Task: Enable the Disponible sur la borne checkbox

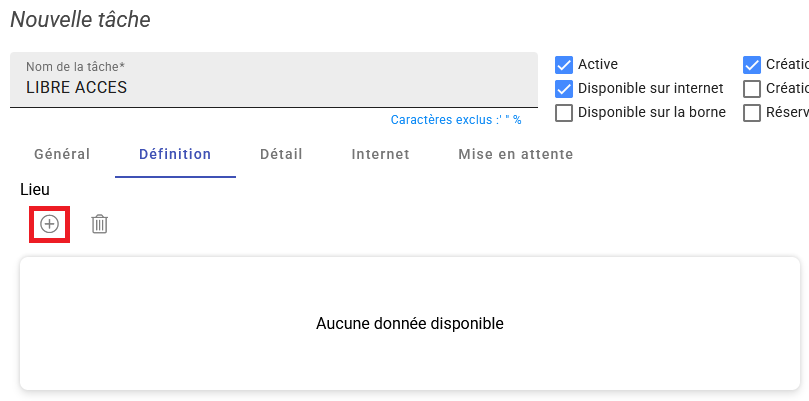Action: 564,112
